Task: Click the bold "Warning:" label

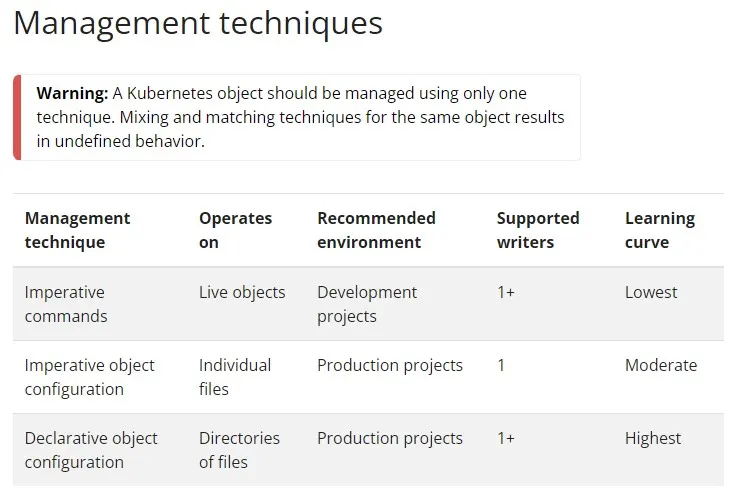Action: click(x=72, y=93)
